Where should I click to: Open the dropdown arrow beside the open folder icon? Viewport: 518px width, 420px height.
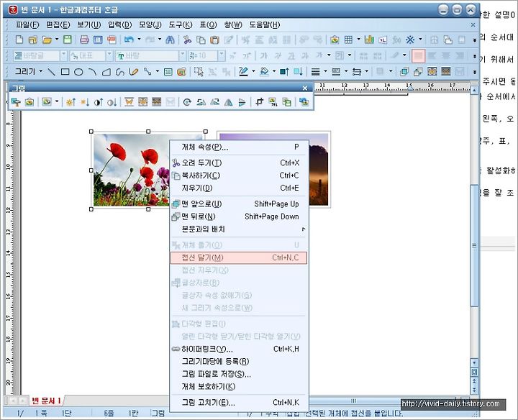click(x=57, y=40)
